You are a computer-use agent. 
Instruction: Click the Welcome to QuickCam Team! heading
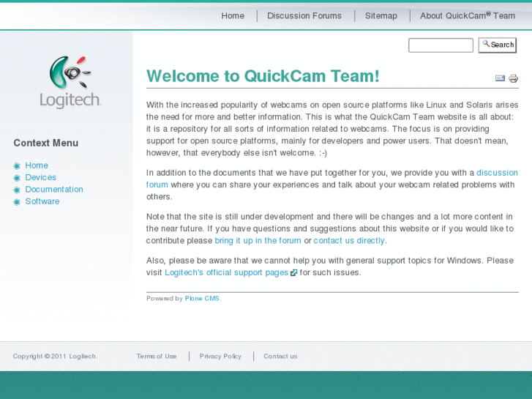pyautogui.click(x=263, y=76)
